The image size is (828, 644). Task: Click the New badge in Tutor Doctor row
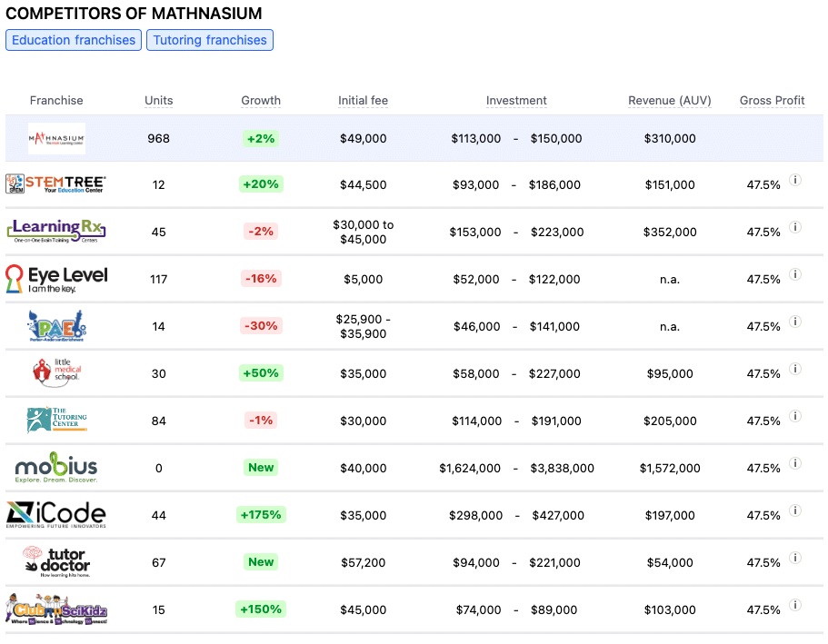[261, 561]
